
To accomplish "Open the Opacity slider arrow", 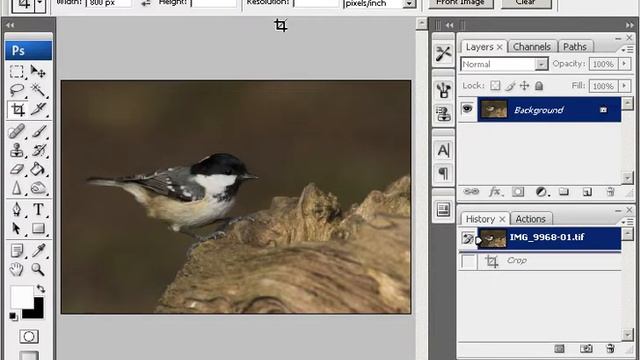I will [x=624, y=64].
